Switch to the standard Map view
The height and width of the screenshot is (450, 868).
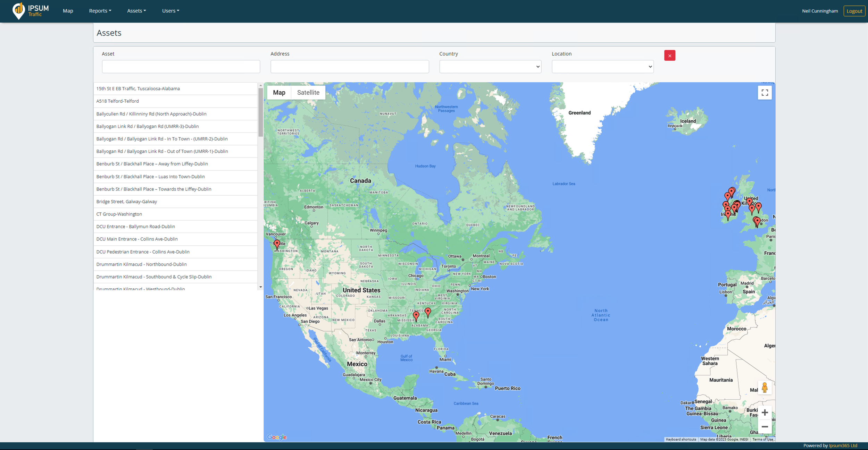coord(279,93)
